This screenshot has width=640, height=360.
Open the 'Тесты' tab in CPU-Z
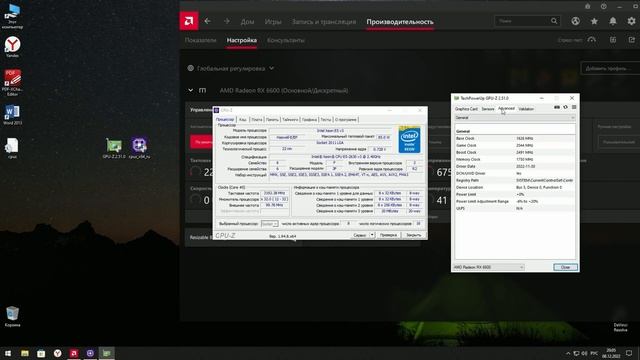(x=326, y=120)
